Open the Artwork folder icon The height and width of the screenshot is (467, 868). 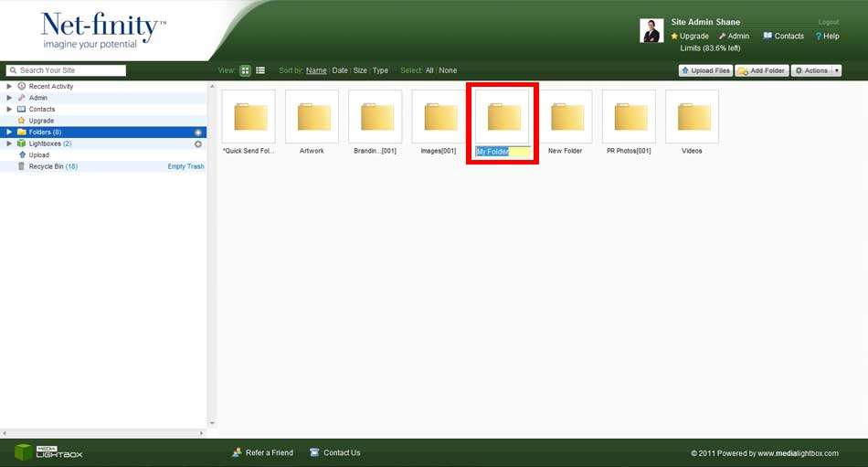tap(312, 117)
